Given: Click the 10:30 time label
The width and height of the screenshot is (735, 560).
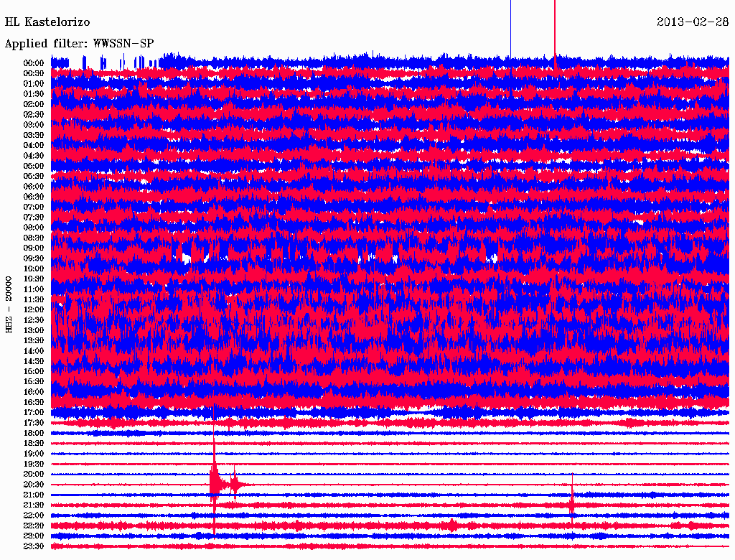Looking at the screenshot, I should pyautogui.click(x=34, y=279).
